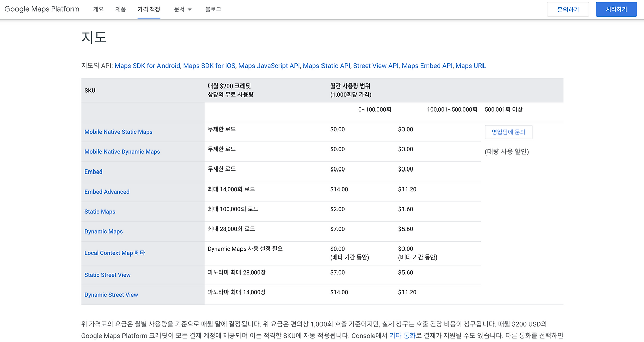The width and height of the screenshot is (644, 342).
Task: Open Maps SDK for iOS link
Action: 209,66
